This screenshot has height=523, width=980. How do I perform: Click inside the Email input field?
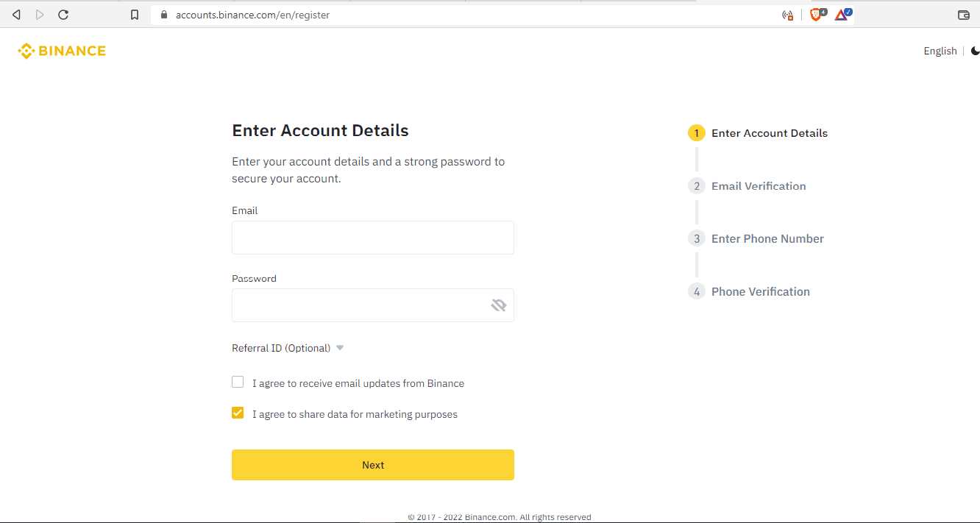pos(372,238)
